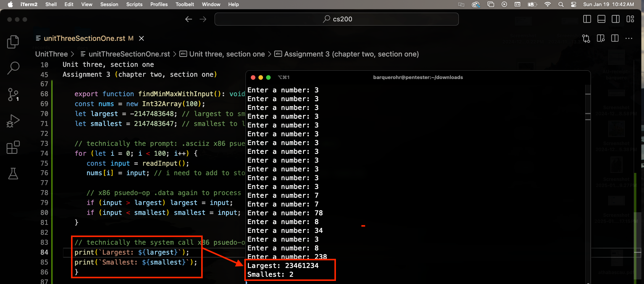
Task: Open the customize layout menu
Action: coord(630,19)
